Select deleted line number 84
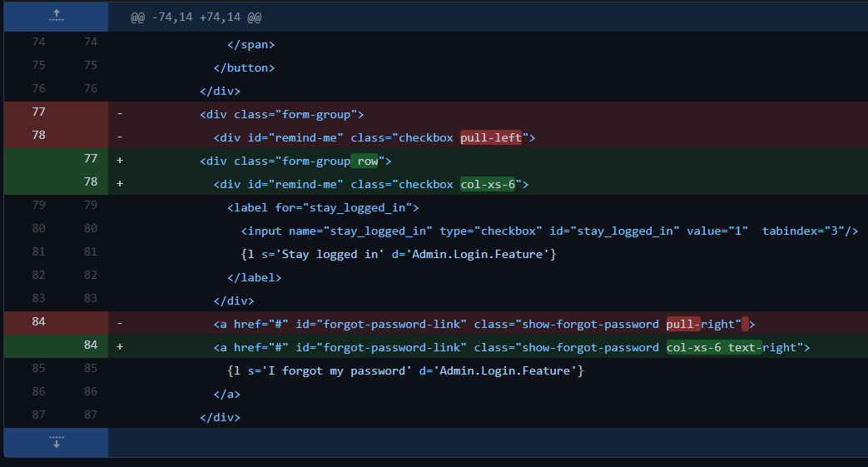Viewport: 868px width, 467px height. pyautogui.click(x=38, y=321)
